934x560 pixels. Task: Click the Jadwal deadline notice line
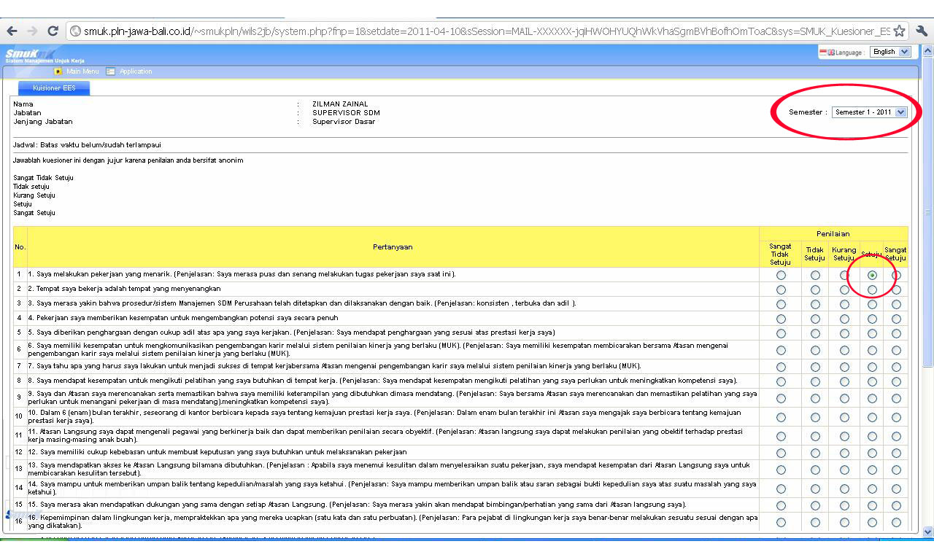pyautogui.click(x=87, y=145)
